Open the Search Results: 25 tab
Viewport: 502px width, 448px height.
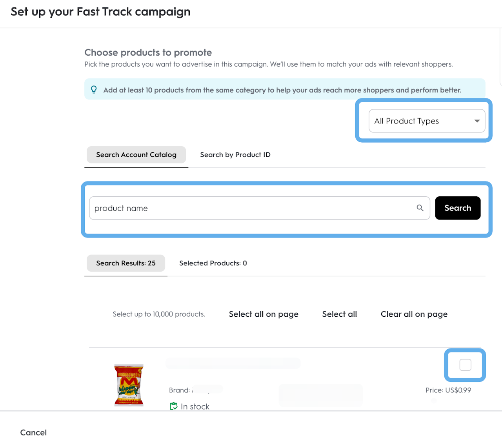(125, 263)
